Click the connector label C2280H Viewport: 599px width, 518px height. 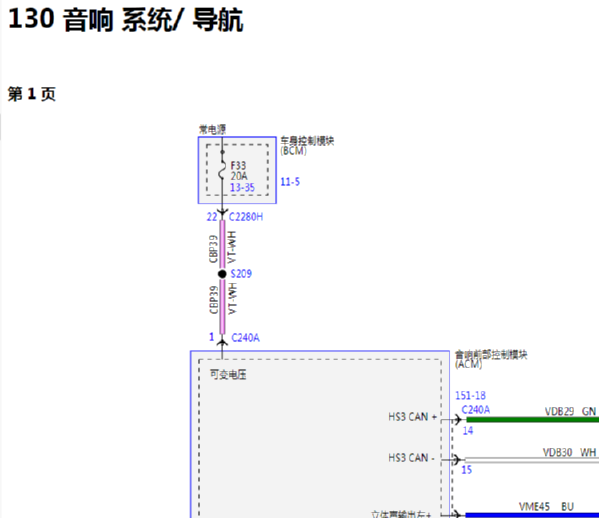[246, 217]
